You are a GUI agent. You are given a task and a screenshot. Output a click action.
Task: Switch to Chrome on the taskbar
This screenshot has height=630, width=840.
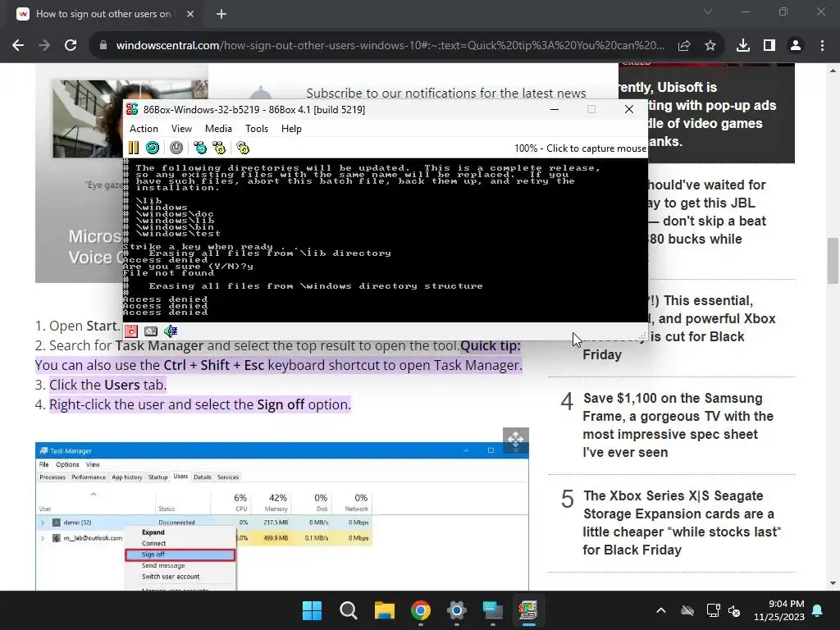[421, 610]
